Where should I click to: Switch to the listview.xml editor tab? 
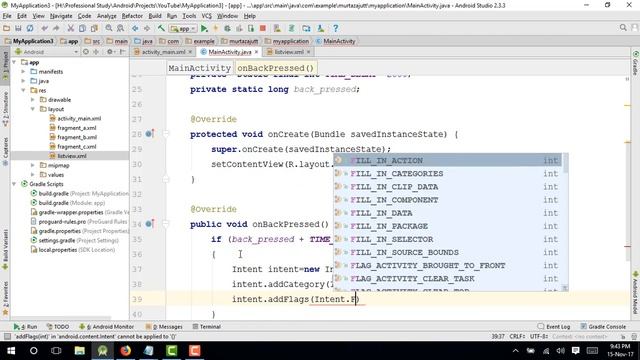289,52
